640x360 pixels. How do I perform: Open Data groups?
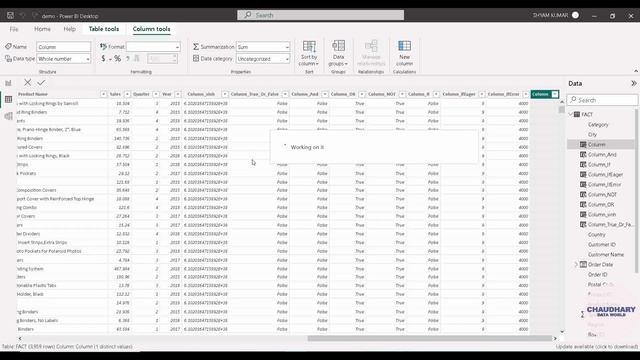[x=338, y=53]
